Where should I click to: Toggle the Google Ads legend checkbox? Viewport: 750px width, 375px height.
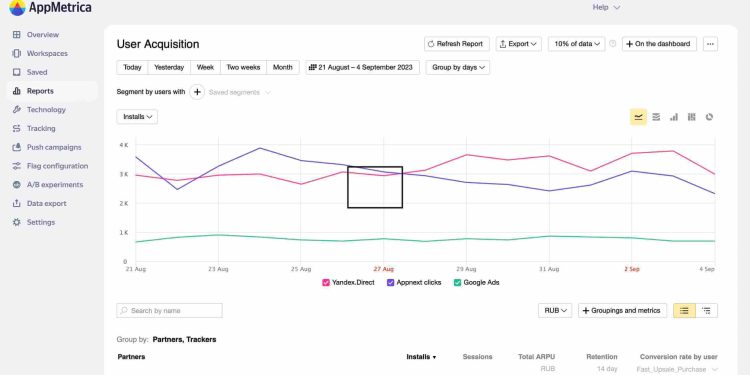pos(457,283)
